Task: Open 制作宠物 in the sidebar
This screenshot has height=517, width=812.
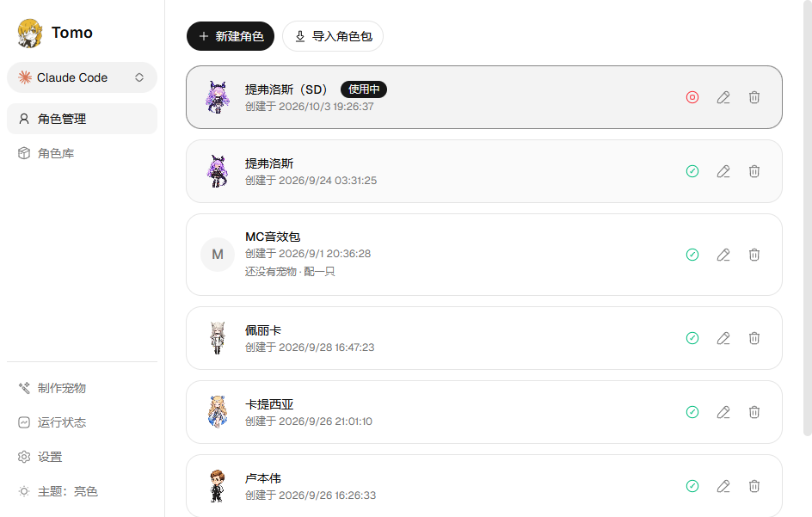Action: (x=82, y=388)
